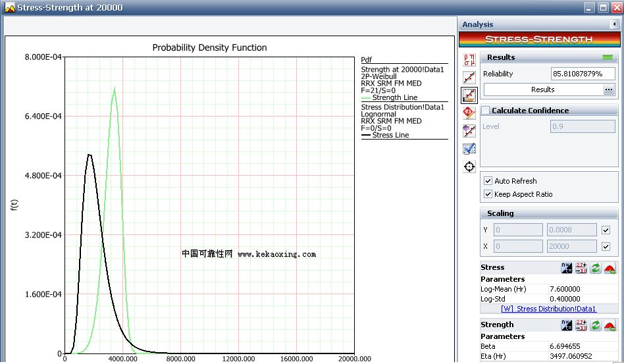This screenshot has width=624, height=364.
Task: Enable the Calculate Confidence checkbox
Action: click(x=486, y=110)
